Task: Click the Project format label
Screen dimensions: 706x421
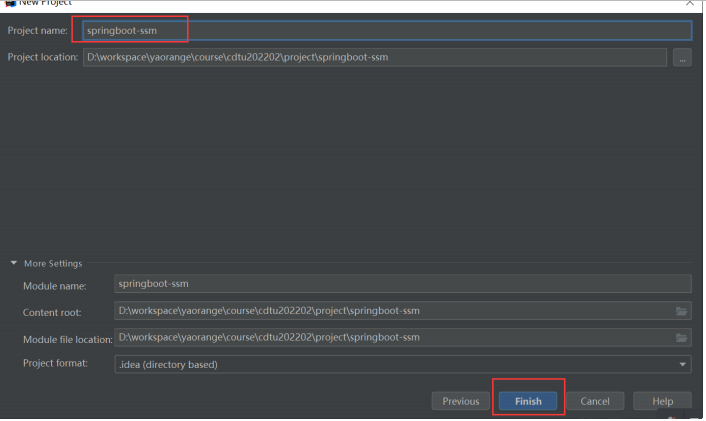Action: (55, 363)
